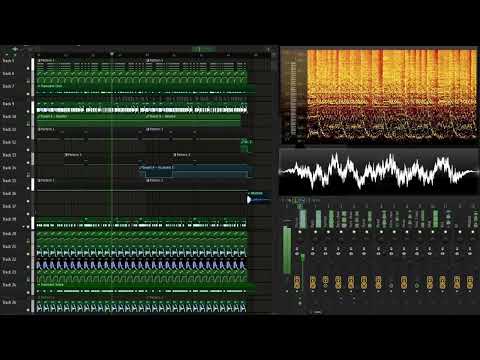Click the playhead marker on the timeline ruler
The height and width of the screenshot is (360, 480).
112,53
